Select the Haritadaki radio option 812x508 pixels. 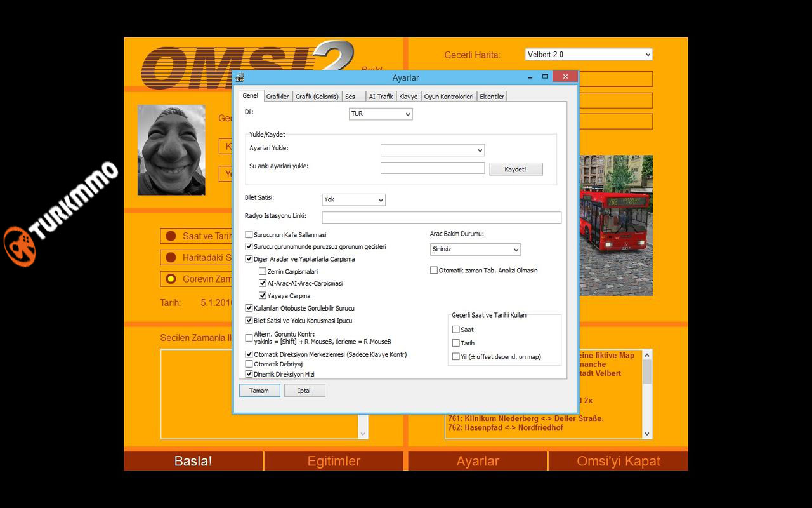(171, 258)
